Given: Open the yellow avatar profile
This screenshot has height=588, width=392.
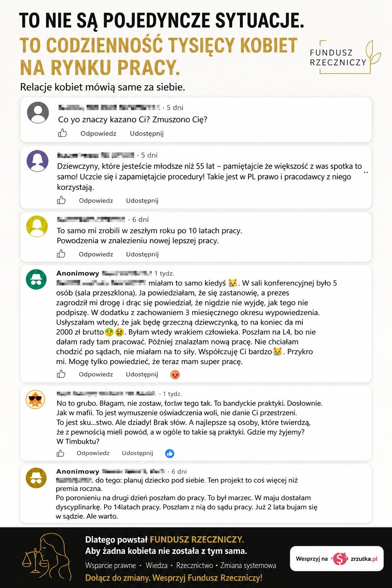Looking at the screenshot, I should coord(37,226).
